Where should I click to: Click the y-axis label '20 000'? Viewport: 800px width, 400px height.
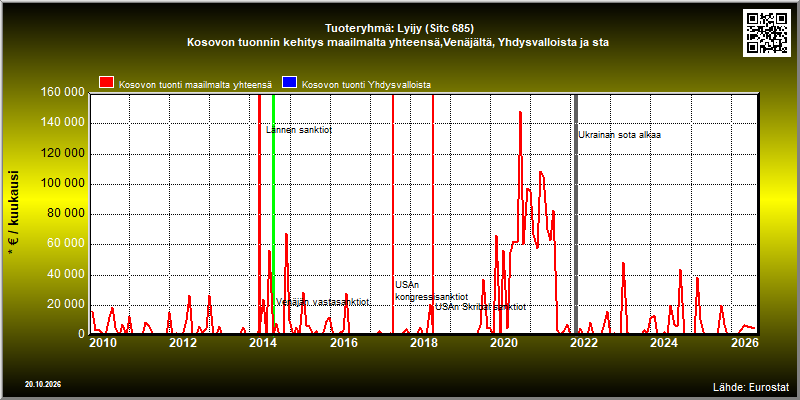pyautogui.click(x=65, y=305)
